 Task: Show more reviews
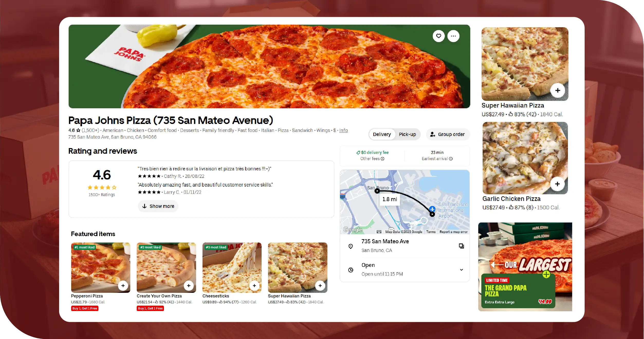tap(158, 206)
